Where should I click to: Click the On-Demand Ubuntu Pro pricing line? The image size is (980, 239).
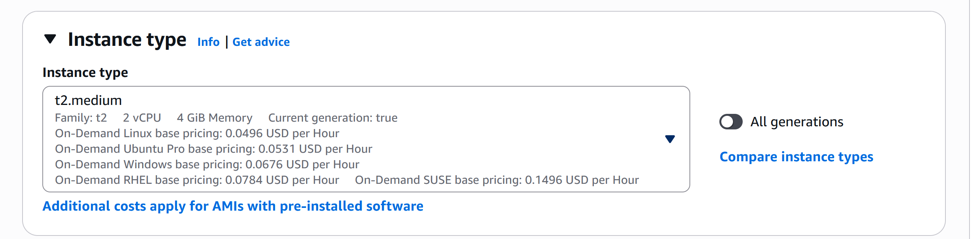214,149
